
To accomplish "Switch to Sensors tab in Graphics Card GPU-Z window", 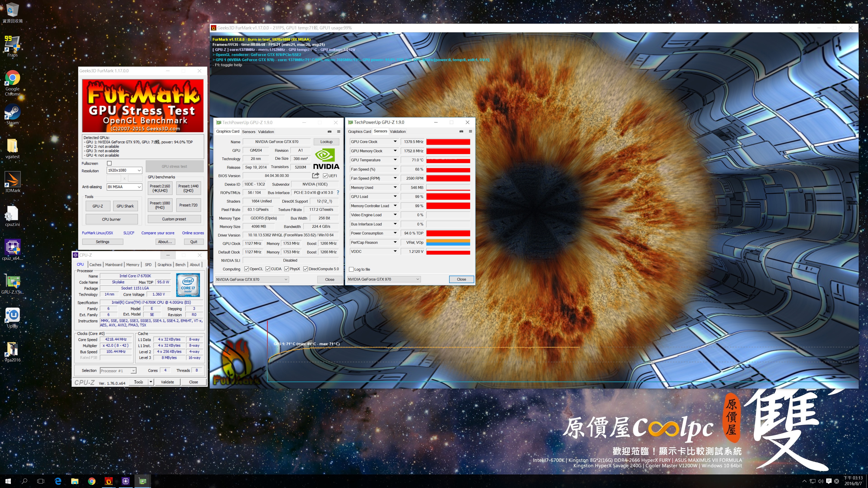I will click(249, 132).
